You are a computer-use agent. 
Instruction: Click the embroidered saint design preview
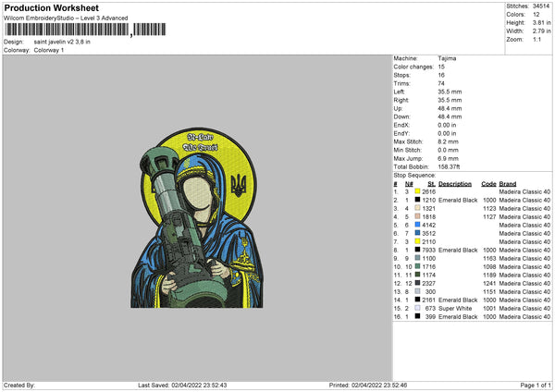click(197, 218)
